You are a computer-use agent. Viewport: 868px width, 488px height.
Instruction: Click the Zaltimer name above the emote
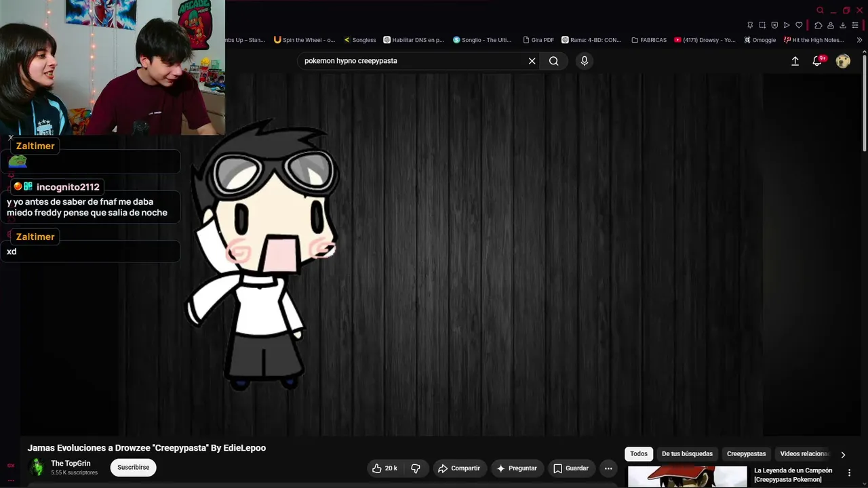(x=35, y=146)
